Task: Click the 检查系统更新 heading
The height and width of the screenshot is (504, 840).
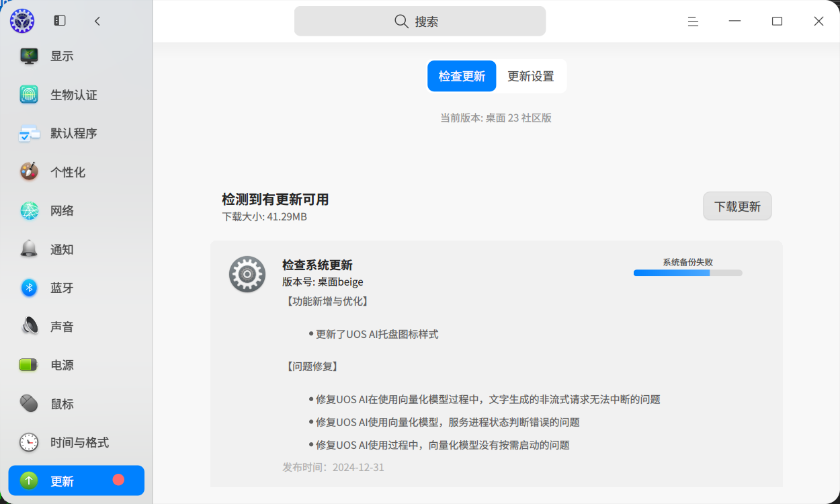Action: (317, 265)
